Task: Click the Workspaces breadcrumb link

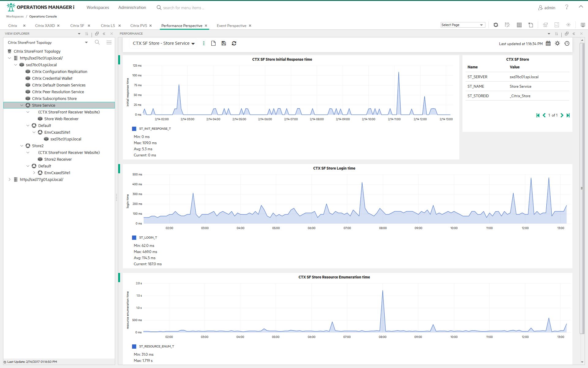Action: tap(15, 17)
